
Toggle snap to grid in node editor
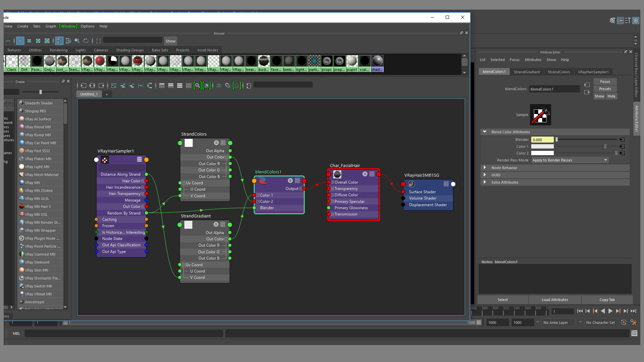click(x=228, y=86)
